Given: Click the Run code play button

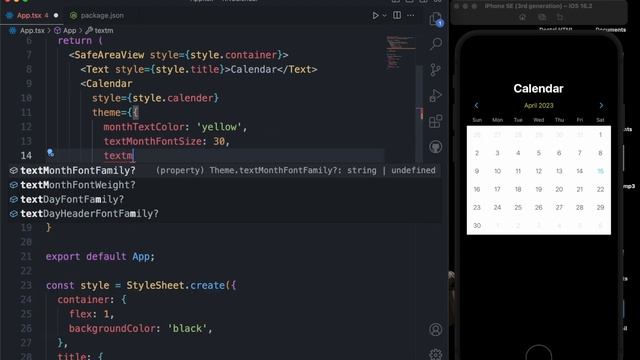Looking at the screenshot, I should (375, 16).
